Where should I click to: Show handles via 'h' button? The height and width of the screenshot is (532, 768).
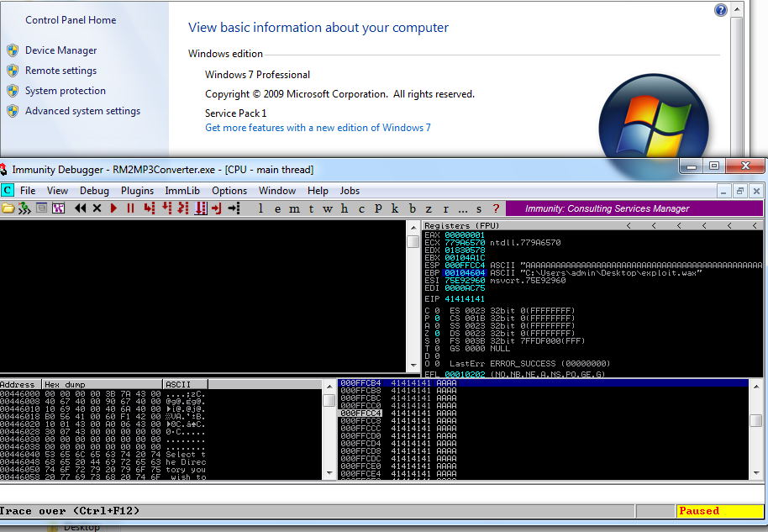point(345,208)
